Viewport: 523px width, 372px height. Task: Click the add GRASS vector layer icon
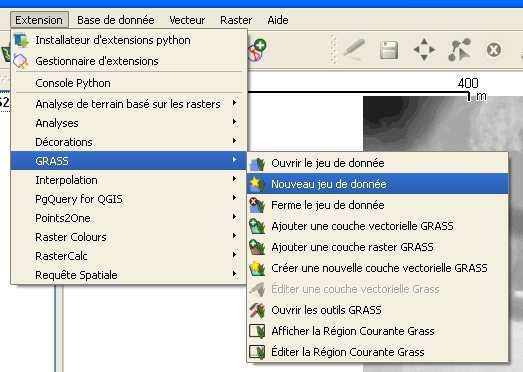257,226
